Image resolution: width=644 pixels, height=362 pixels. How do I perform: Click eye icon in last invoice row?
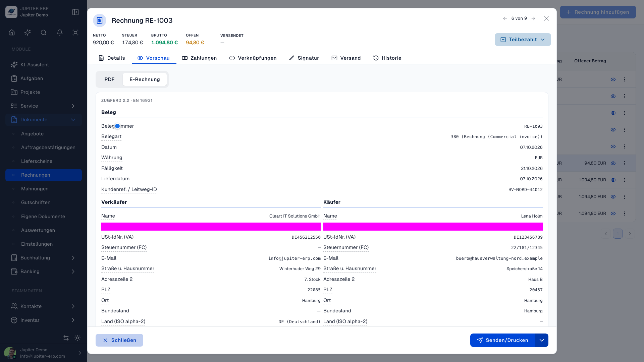click(613, 214)
